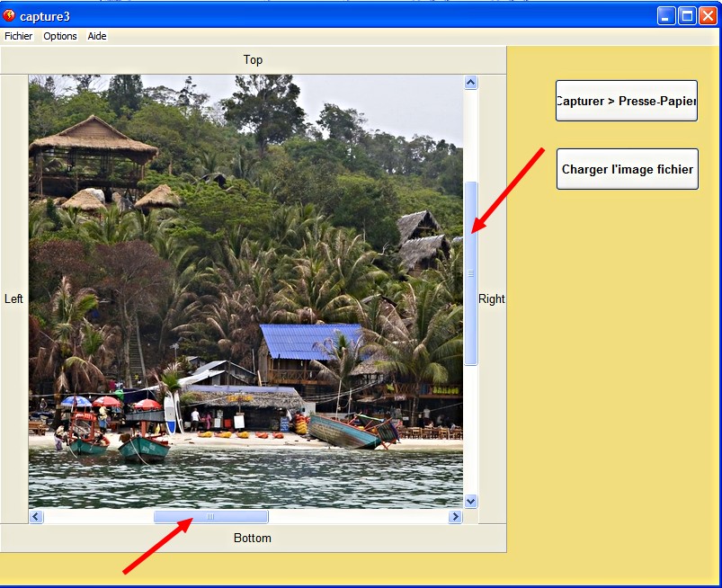The image size is (722, 588).
Task: Click the horizontal scrollbar left arrow
Action: 36,517
